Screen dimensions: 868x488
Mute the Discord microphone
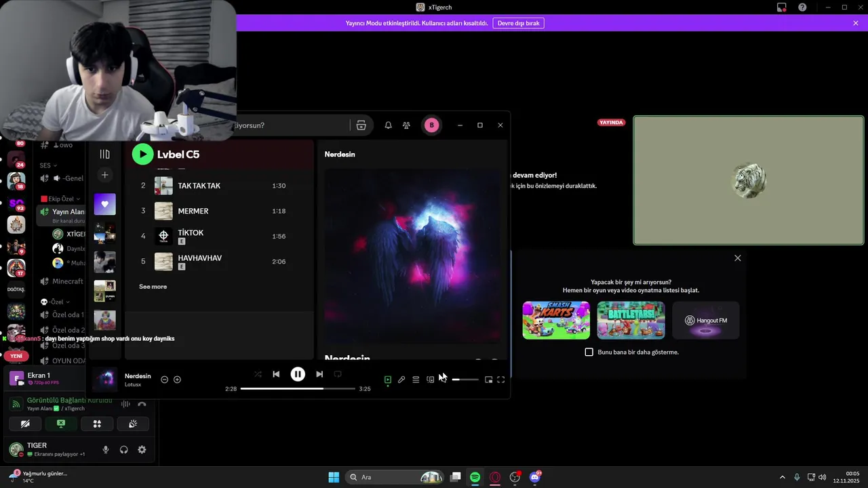pos(106,449)
